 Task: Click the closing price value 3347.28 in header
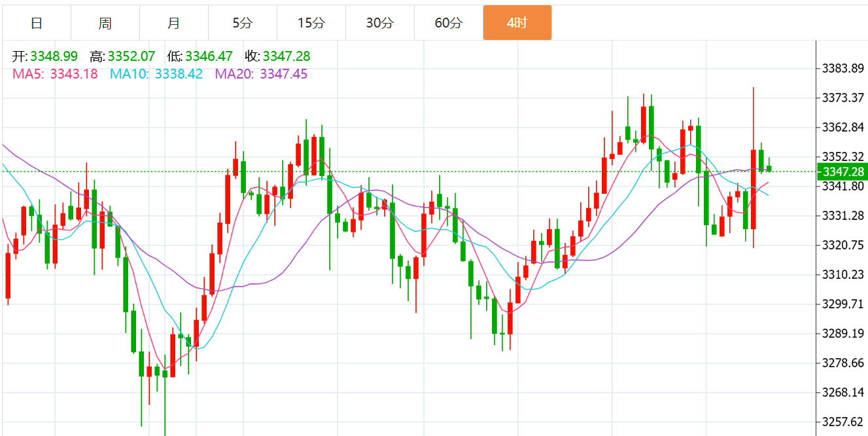tap(286, 56)
